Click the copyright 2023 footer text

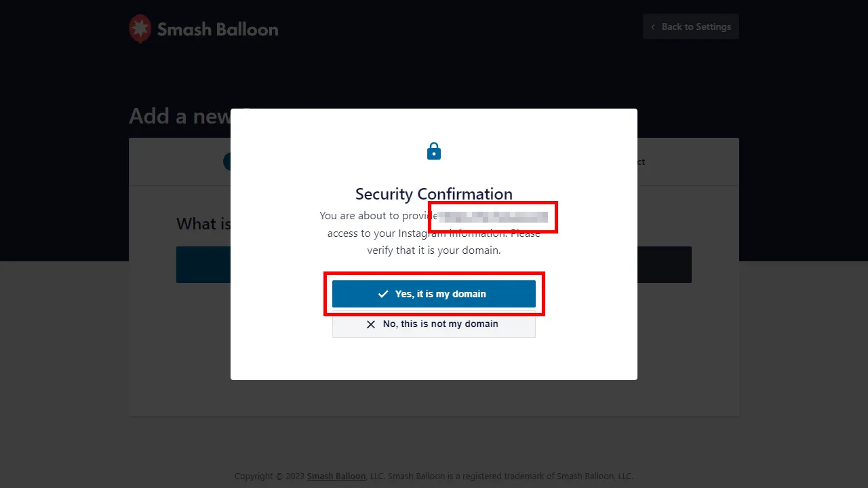click(x=270, y=476)
